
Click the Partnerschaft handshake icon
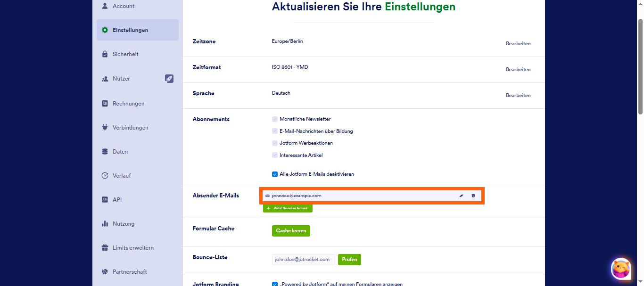pyautogui.click(x=105, y=272)
